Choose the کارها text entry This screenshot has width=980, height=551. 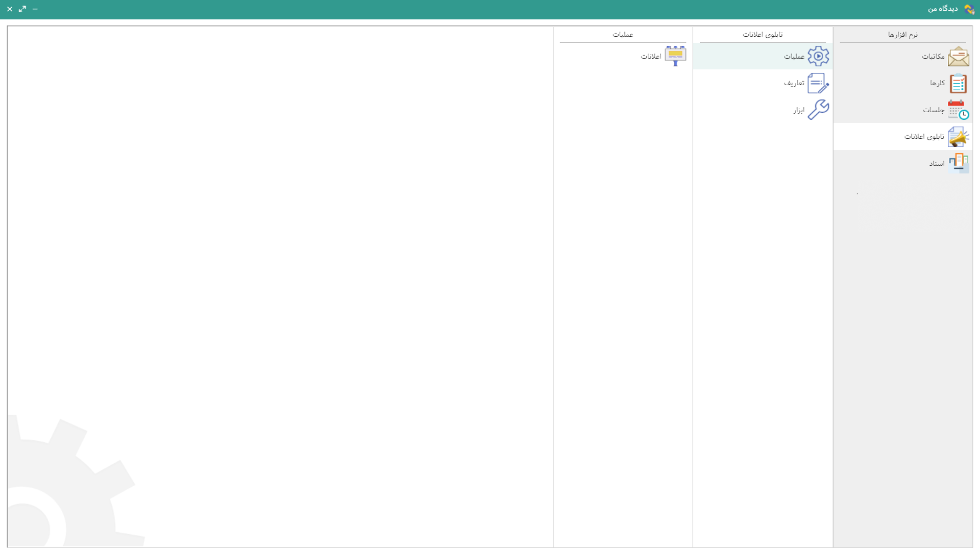pos(937,83)
